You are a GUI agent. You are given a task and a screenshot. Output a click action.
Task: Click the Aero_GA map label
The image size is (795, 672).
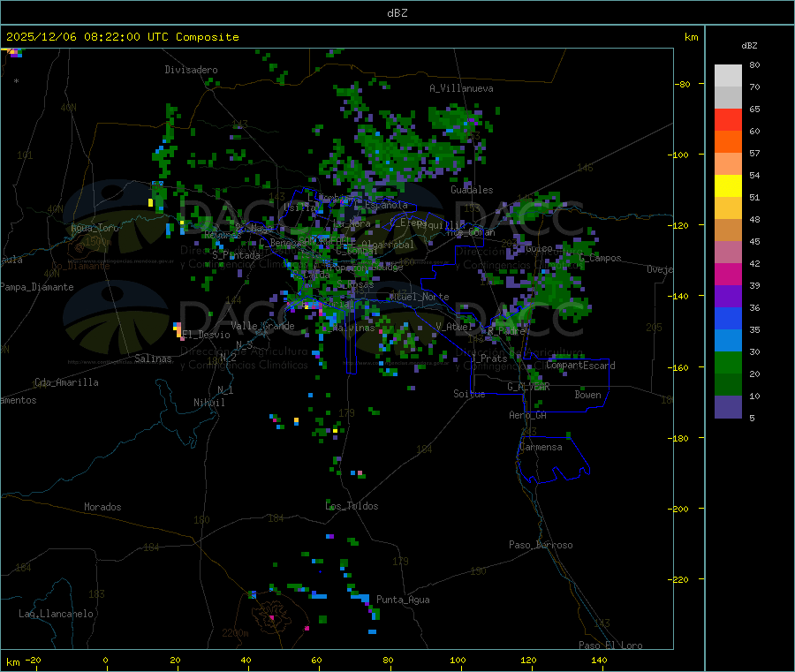click(x=528, y=415)
